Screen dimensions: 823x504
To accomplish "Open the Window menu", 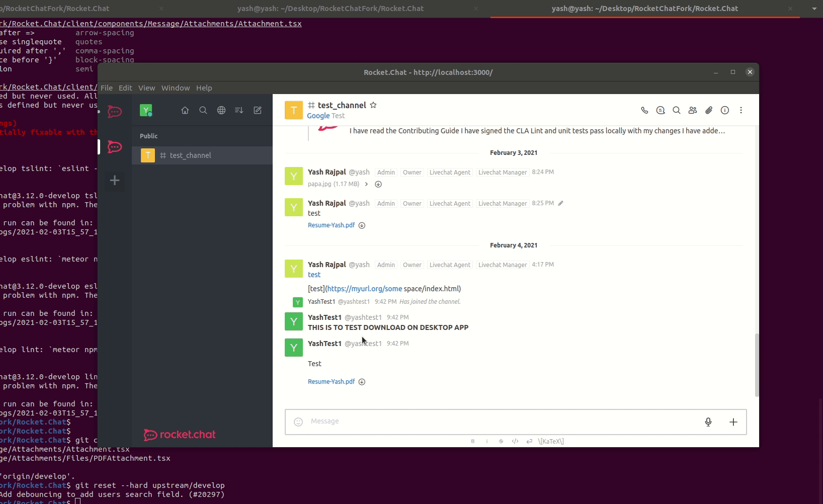I will click(x=176, y=88).
